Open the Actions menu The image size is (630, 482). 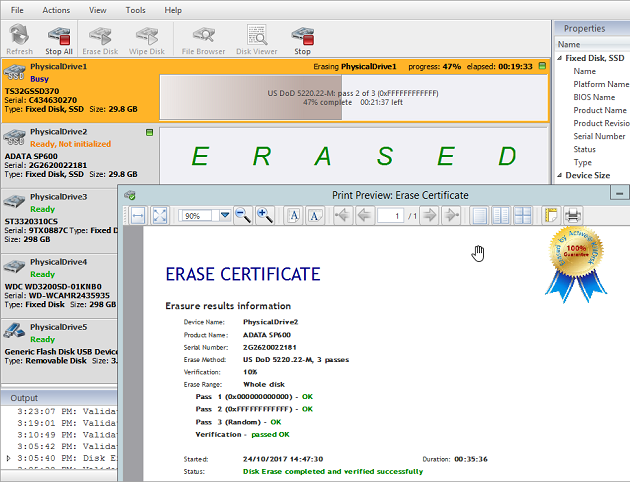pyautogui.click(x=56, y=9)
